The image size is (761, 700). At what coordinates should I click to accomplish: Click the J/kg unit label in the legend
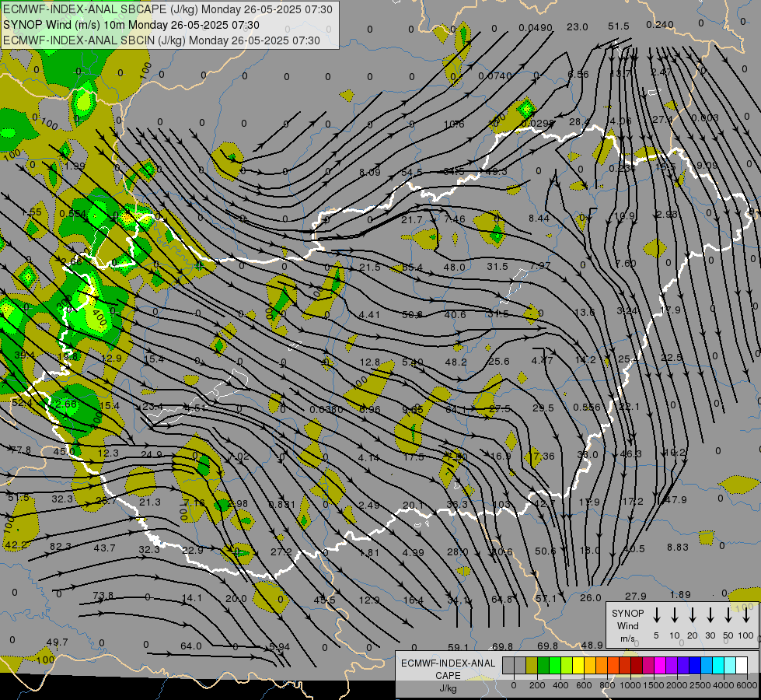click(448, 688)
